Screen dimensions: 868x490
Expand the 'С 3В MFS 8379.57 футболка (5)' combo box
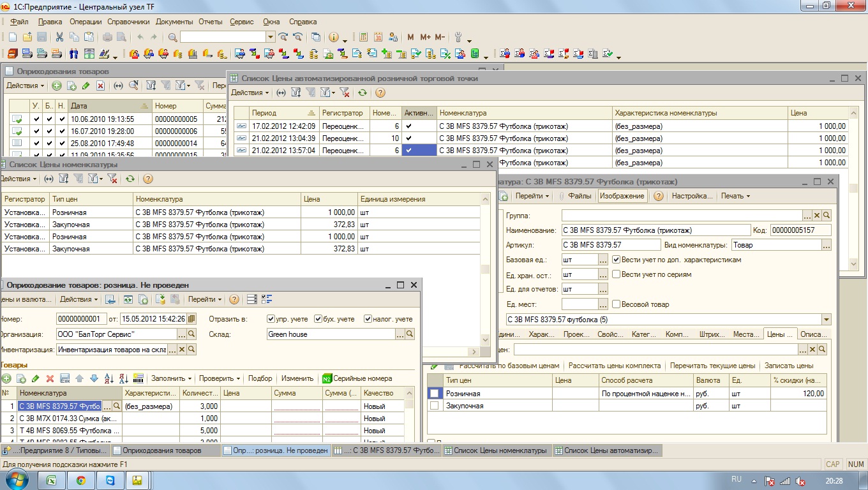[827, 320]
